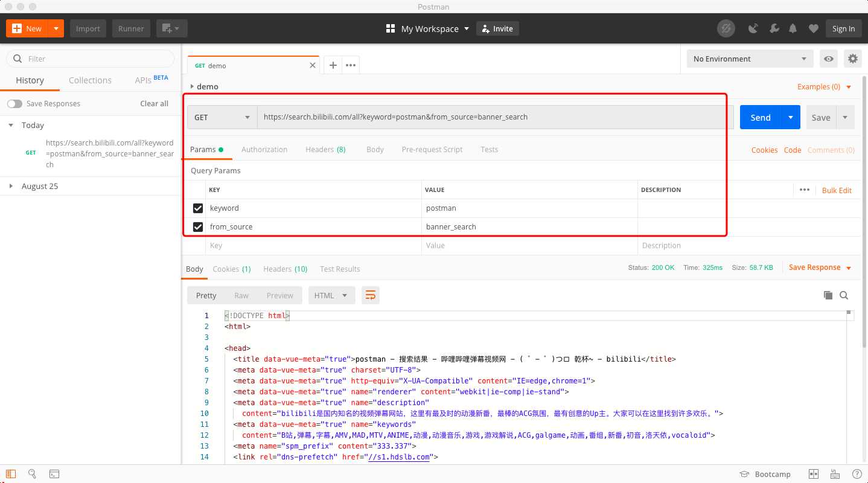Switch to the Collections sidebar tab
This screenshot has width=868, height=483.
[x=90, y=80]
